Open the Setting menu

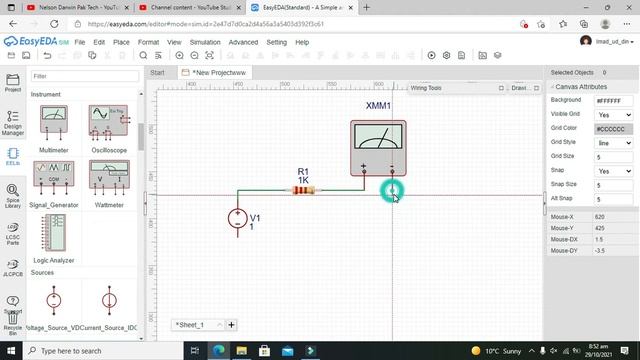coord(276,42)
